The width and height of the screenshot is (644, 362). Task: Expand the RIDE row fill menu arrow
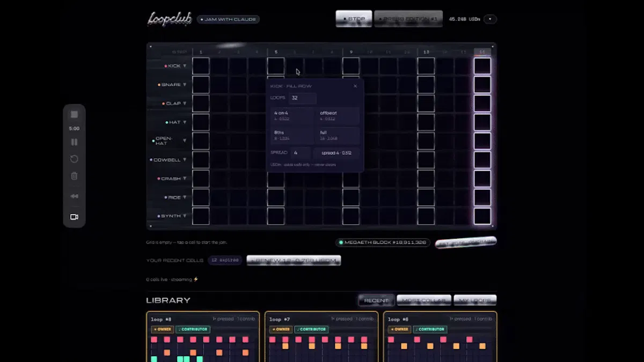tap(185, 197)
